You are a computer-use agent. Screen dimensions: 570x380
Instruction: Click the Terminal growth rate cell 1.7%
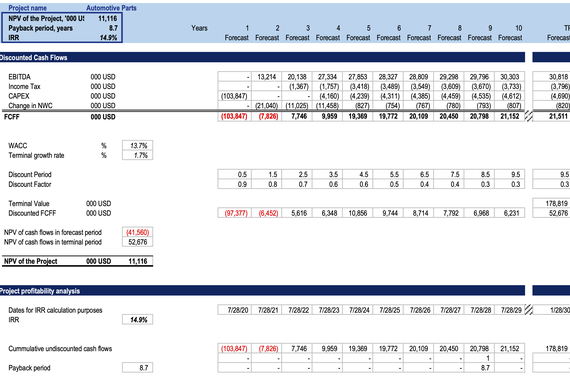tap(138, 155)
